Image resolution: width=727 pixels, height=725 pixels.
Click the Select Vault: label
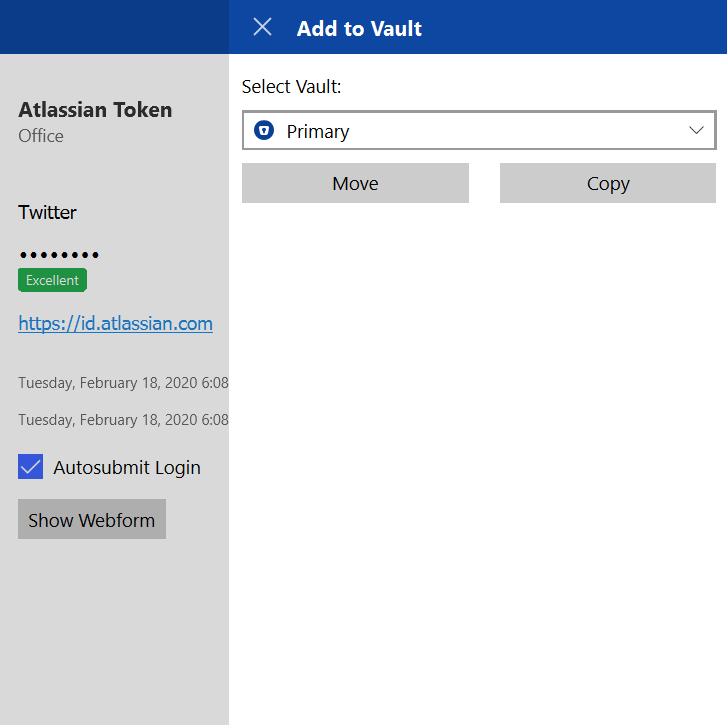pyautogui.click(x=291, y=87)
